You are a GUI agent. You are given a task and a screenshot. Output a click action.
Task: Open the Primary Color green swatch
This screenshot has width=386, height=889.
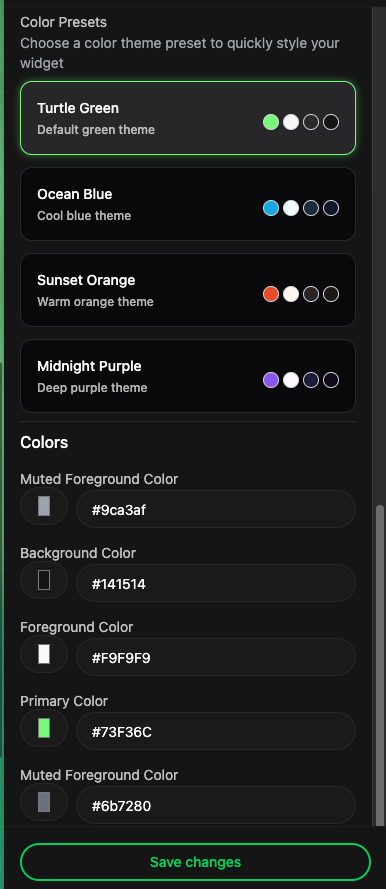click(x=44, y=728)
